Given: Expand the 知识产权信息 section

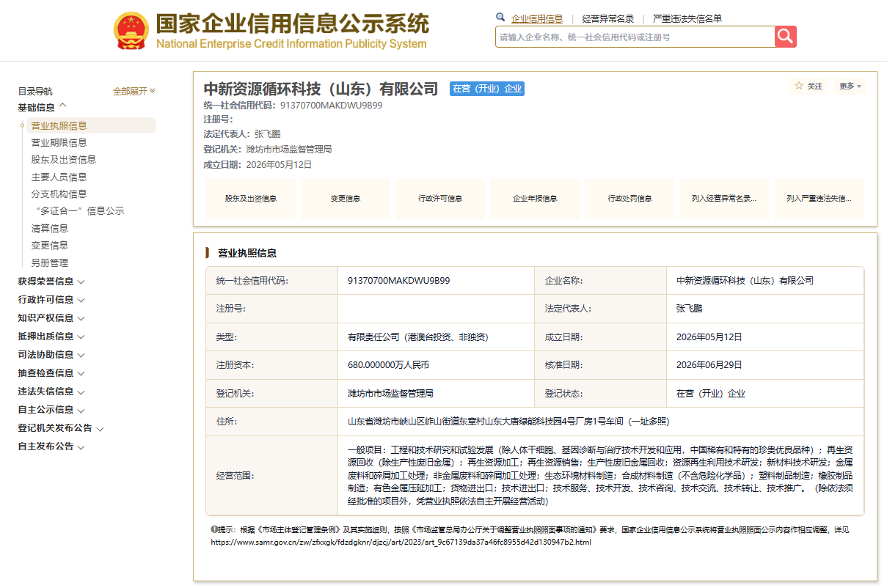Looking at the screenshot, I should 51,318.
